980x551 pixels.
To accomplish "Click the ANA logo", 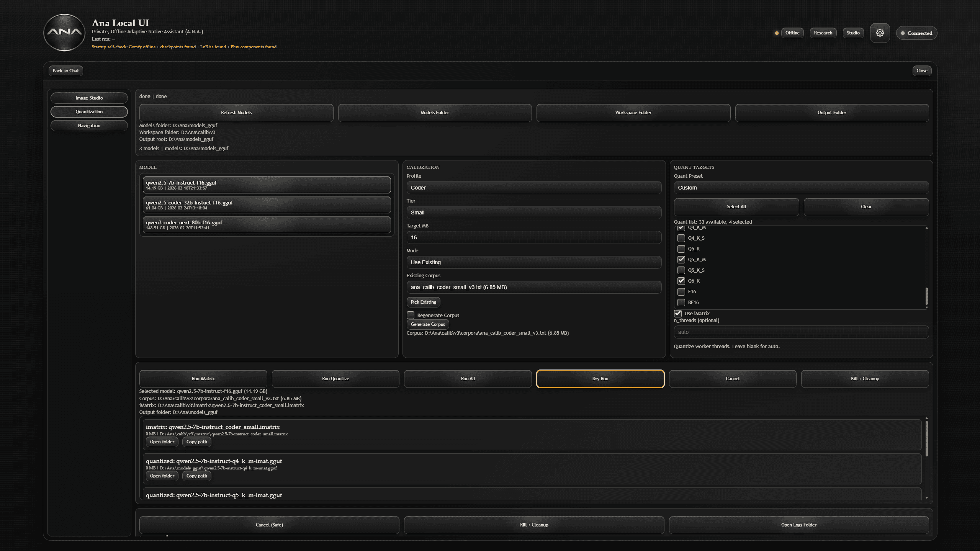I will coord(64,33).
